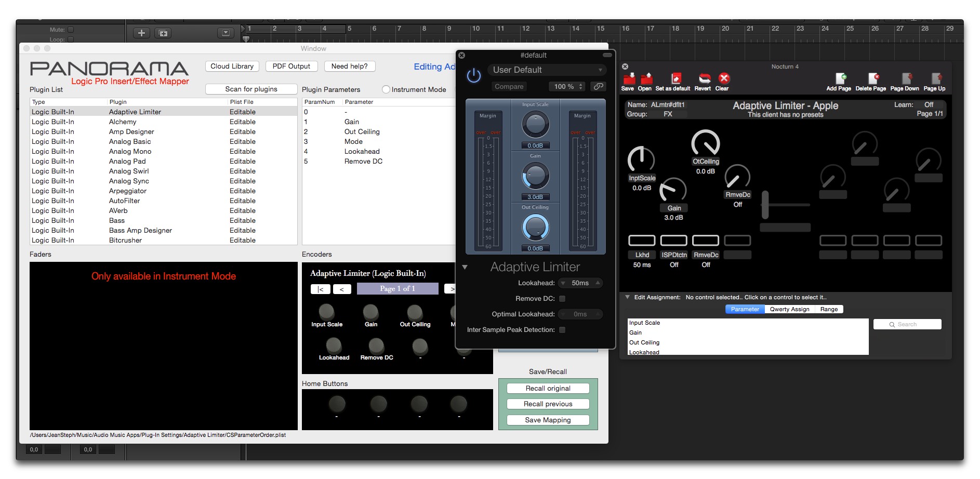Click the Save Mapping button

point(548,420)
